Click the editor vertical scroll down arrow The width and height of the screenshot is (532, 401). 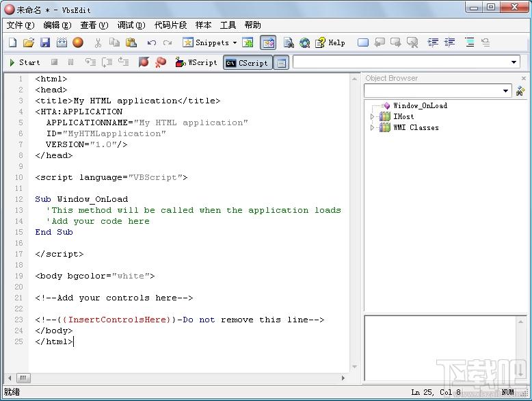(354, 367)
